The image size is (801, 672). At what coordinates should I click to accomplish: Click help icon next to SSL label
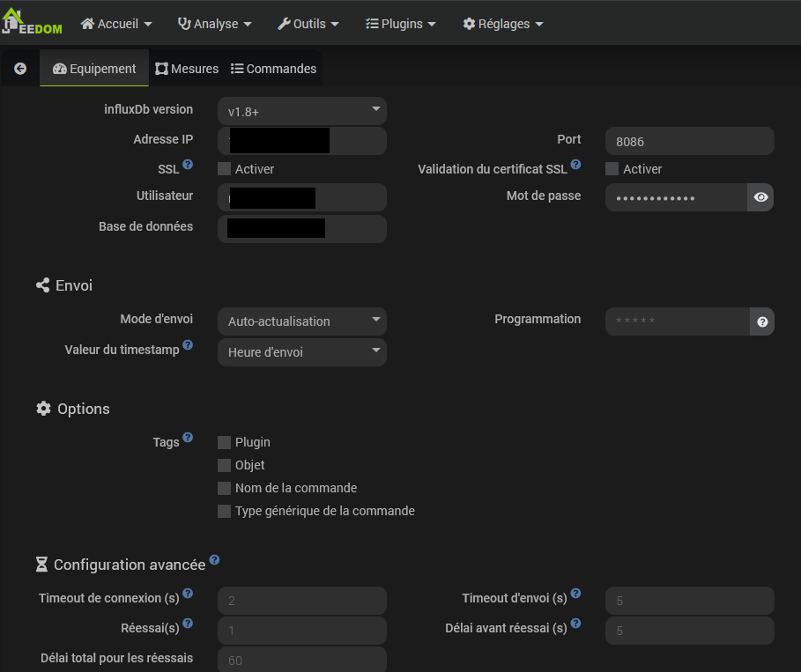coord(188,165)
